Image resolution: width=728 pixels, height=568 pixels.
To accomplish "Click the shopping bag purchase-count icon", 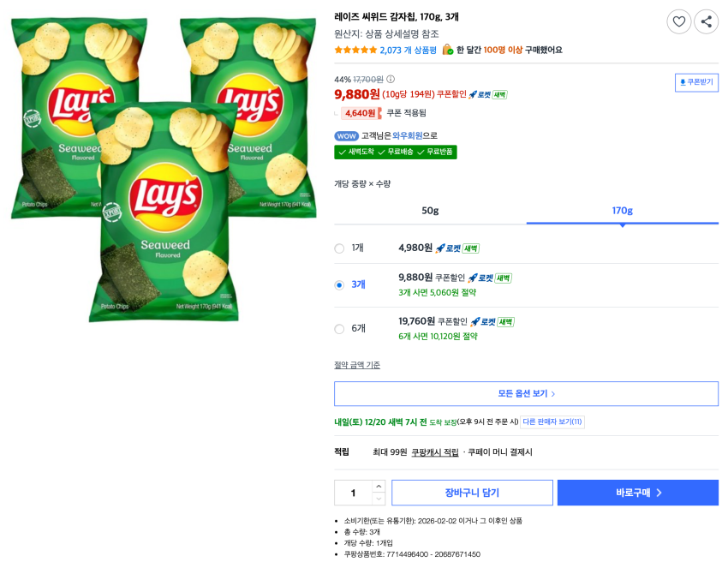I will tap(447, 50).
